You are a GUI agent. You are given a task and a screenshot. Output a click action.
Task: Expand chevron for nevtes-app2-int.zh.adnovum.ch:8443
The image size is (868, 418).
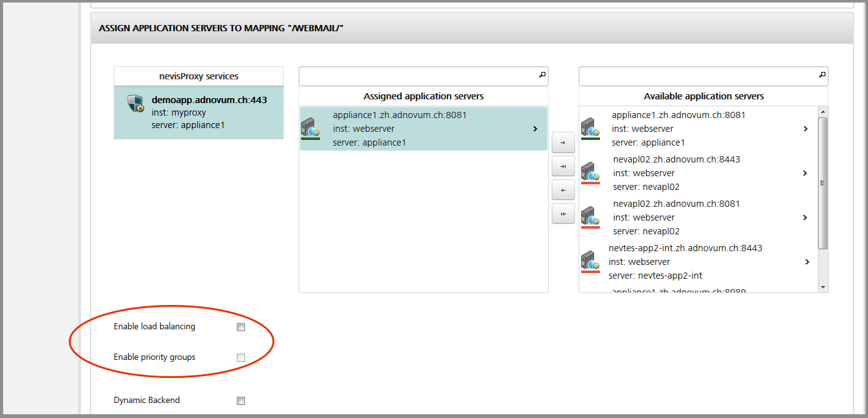coord(807,262)
